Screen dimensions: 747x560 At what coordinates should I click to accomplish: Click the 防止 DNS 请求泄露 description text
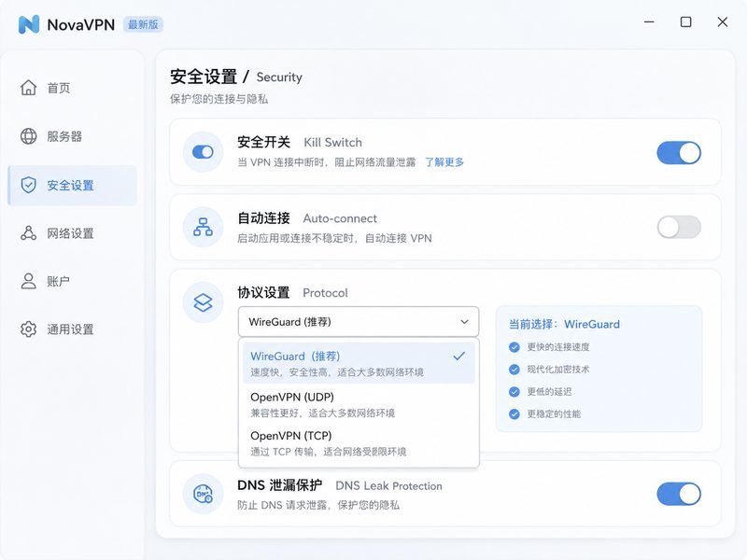[x=318, y=505]
